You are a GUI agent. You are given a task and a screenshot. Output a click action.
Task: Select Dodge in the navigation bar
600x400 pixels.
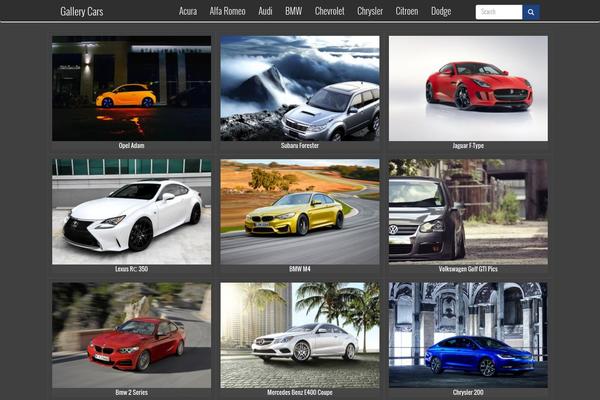[441, 11]
